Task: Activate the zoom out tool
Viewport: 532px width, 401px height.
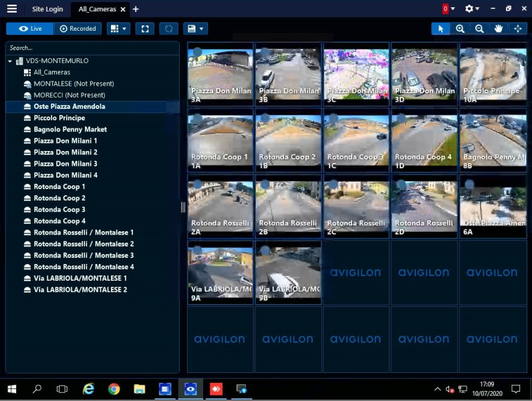Action: (479, 29)
